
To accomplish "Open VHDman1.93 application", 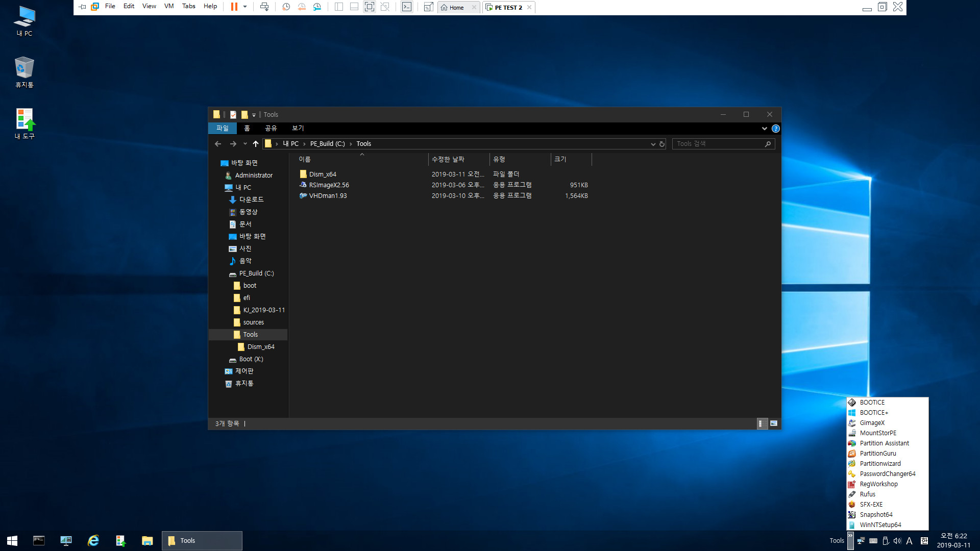I will 328,195.
